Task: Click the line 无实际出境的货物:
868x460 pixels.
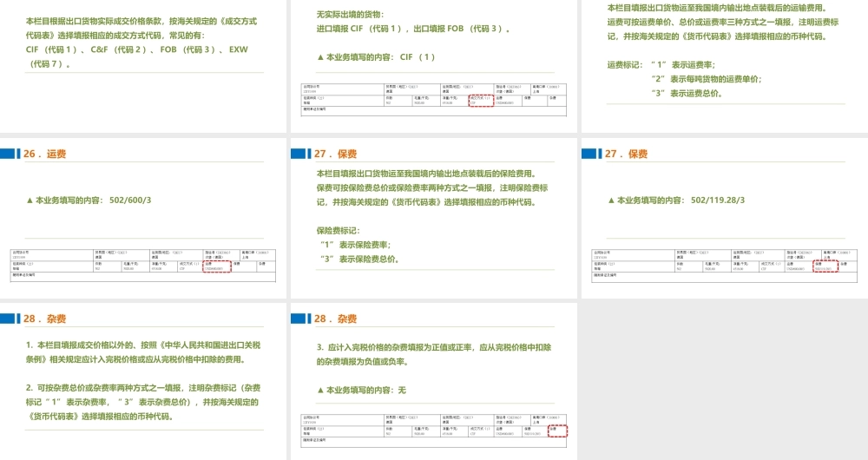Action: coord(350,15)
